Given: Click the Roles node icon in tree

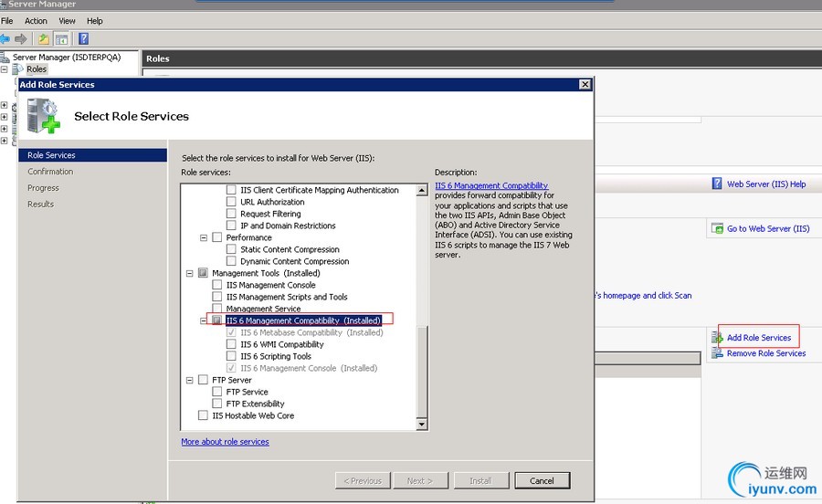Looking at the screenshot, I should click(17, 68).
